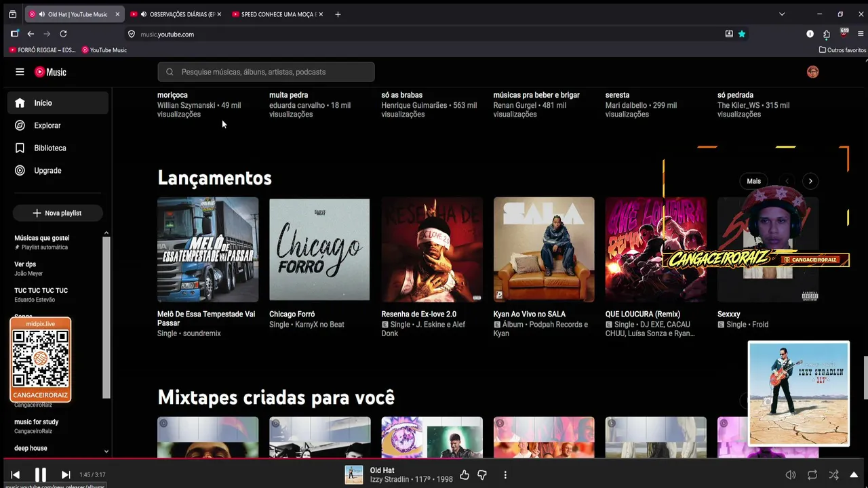Open a new browser tab

[x=338, y=14]
